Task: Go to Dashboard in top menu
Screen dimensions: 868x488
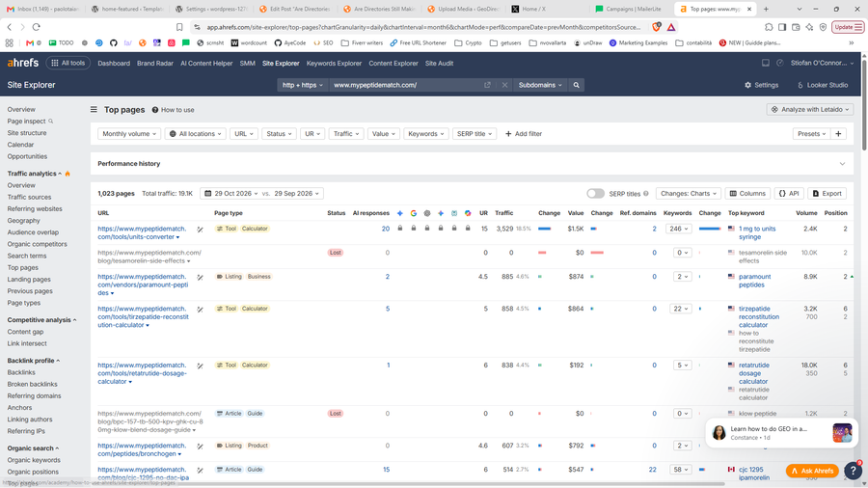Action: 114,63
